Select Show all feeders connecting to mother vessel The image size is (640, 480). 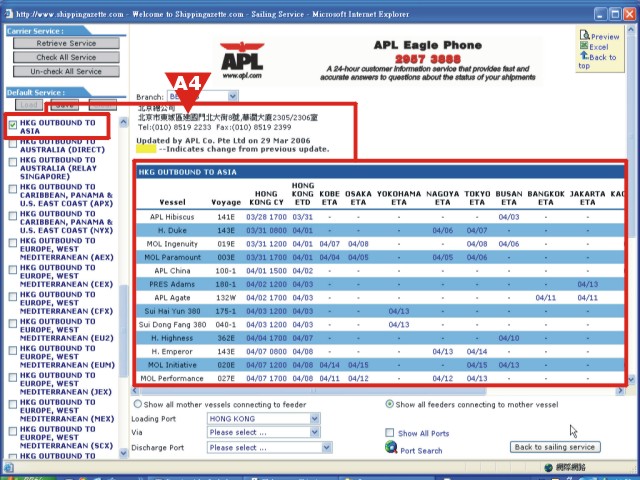[x=389, y=404]
